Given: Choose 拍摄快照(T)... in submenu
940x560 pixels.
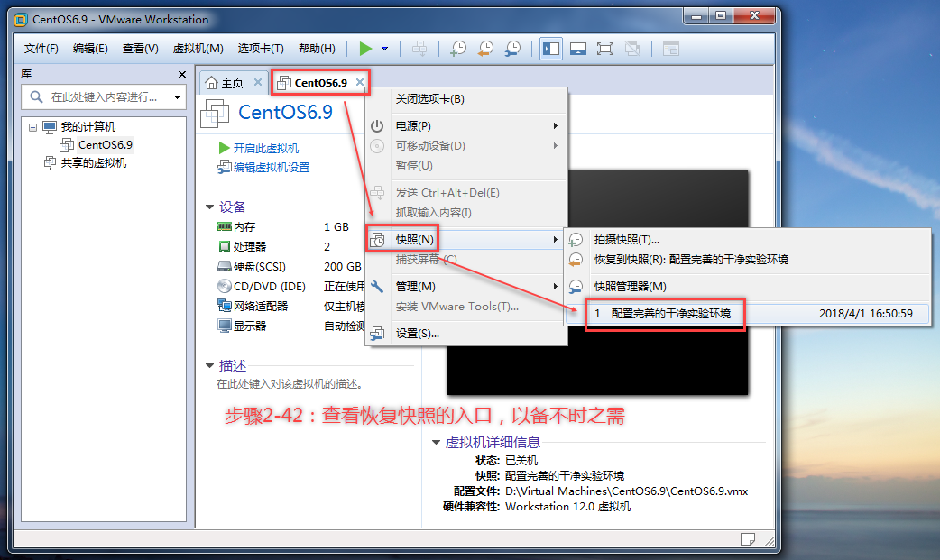Looking at the screenshot, I should [748, 240].
